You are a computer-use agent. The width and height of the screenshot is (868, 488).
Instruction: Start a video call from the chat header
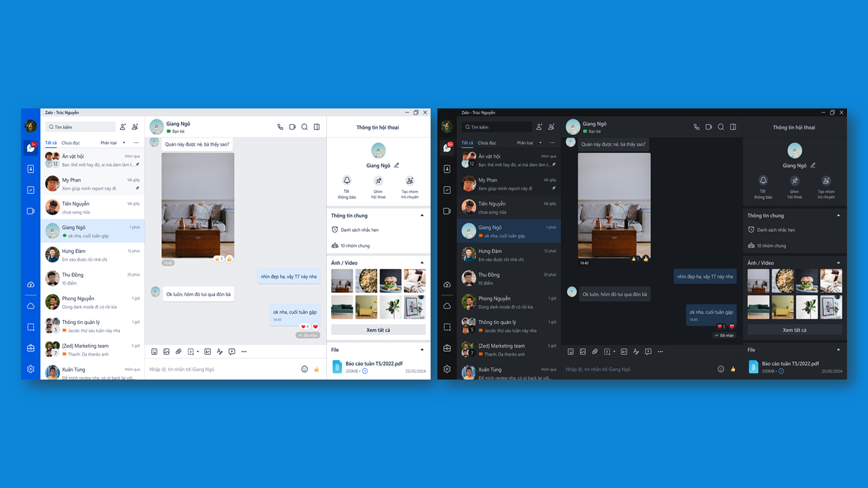pyautogui.click(x=292, y=127)
